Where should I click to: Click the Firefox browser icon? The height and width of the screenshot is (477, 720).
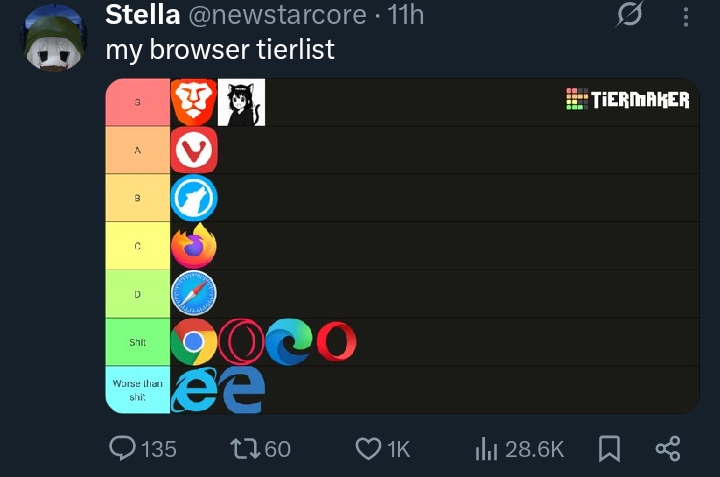coord(193,246)
